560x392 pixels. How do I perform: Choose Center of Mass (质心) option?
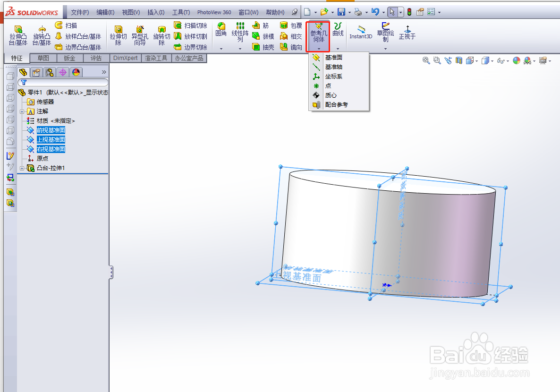coord(339,95)
